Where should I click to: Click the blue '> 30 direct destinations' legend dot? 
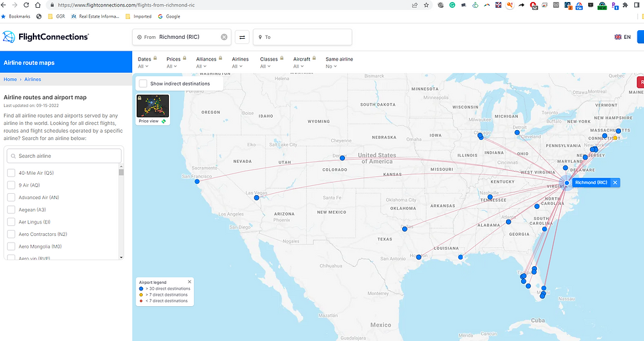[x=141, y=289]
